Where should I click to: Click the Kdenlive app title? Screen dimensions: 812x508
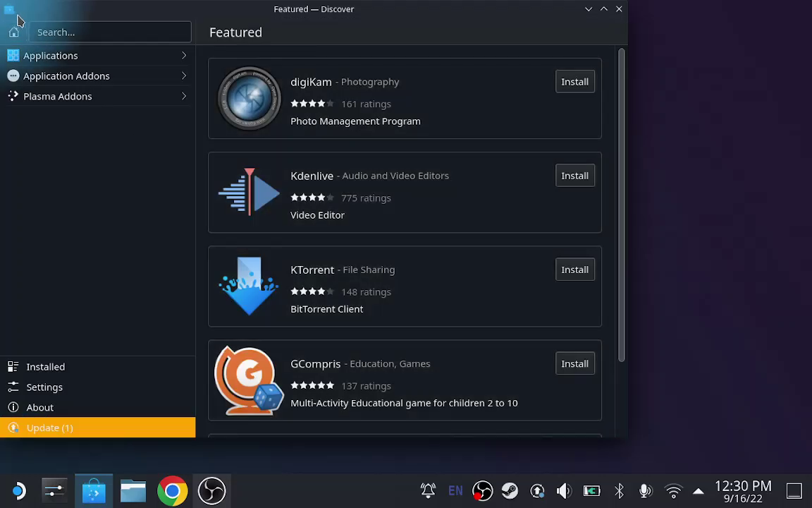(312, 176)
